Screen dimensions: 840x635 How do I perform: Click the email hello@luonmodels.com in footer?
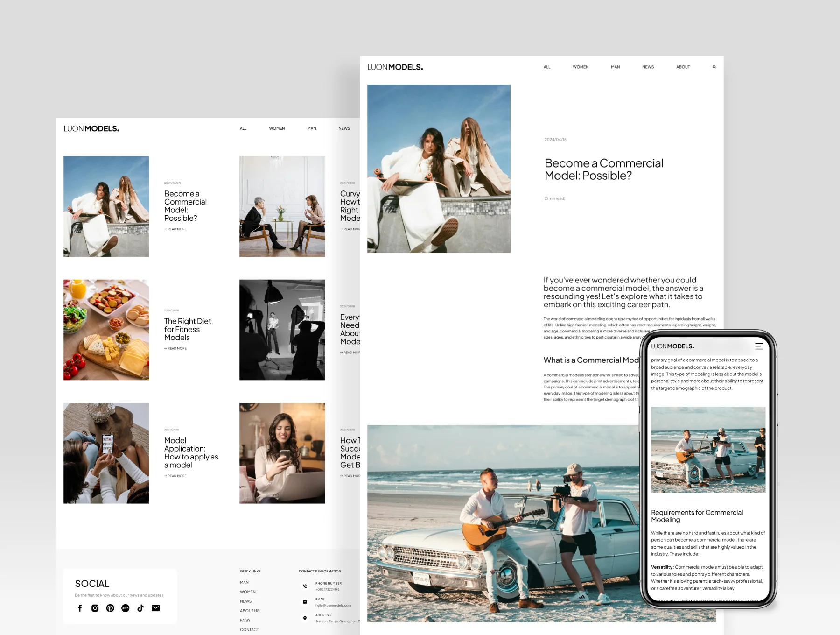333,605
